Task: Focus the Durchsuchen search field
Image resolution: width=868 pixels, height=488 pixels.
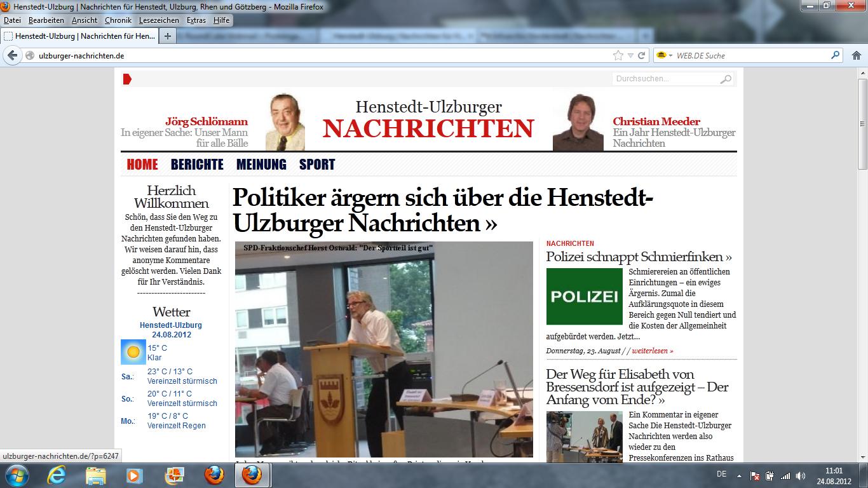Action: click(x=666, y=79)
